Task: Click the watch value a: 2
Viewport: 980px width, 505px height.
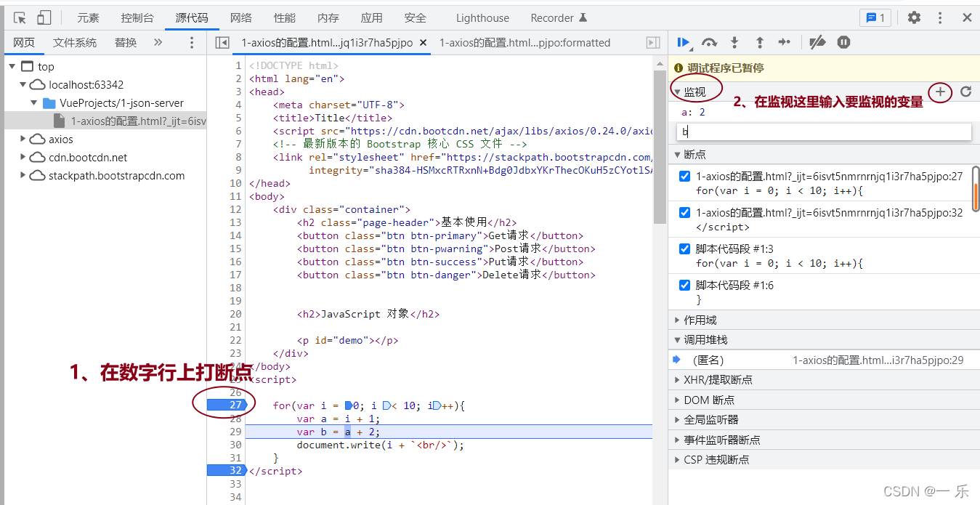Action: coord(693,113)
